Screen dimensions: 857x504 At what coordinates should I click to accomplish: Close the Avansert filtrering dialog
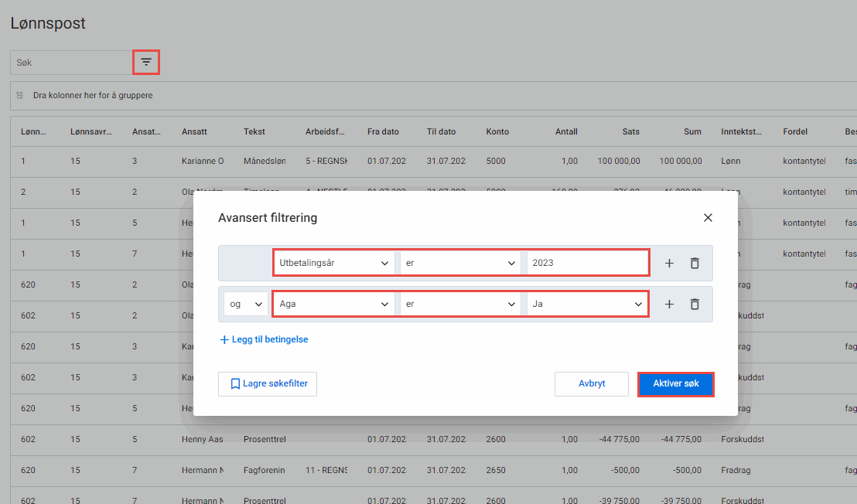click(708, 218)
